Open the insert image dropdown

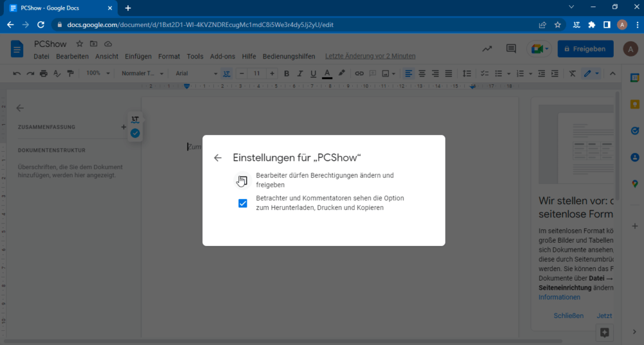(x=388, y=73)
